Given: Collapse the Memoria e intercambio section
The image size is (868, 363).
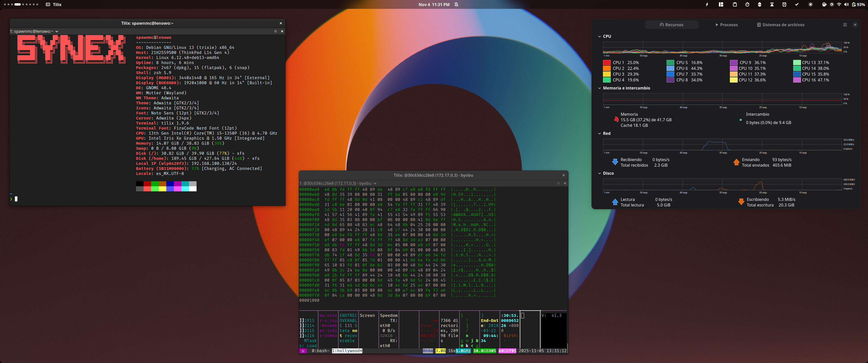Looking at the screenshot, I should (600, 88).
